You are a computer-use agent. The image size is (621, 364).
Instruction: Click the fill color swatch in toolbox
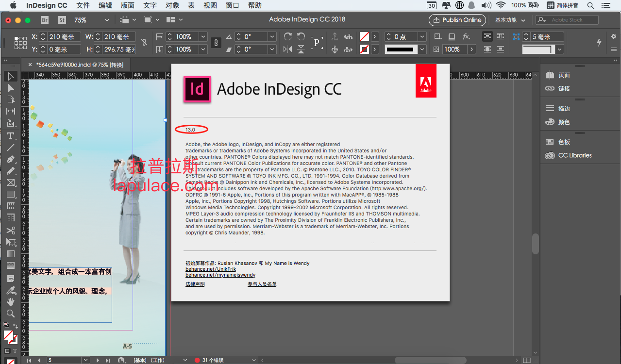(x=9, y=335)
